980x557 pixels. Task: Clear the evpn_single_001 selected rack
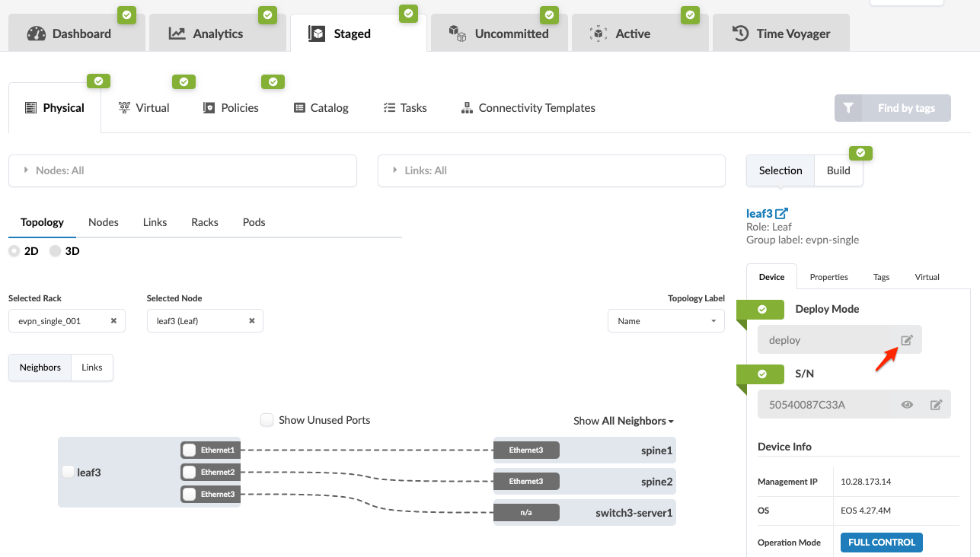point(113,321)
